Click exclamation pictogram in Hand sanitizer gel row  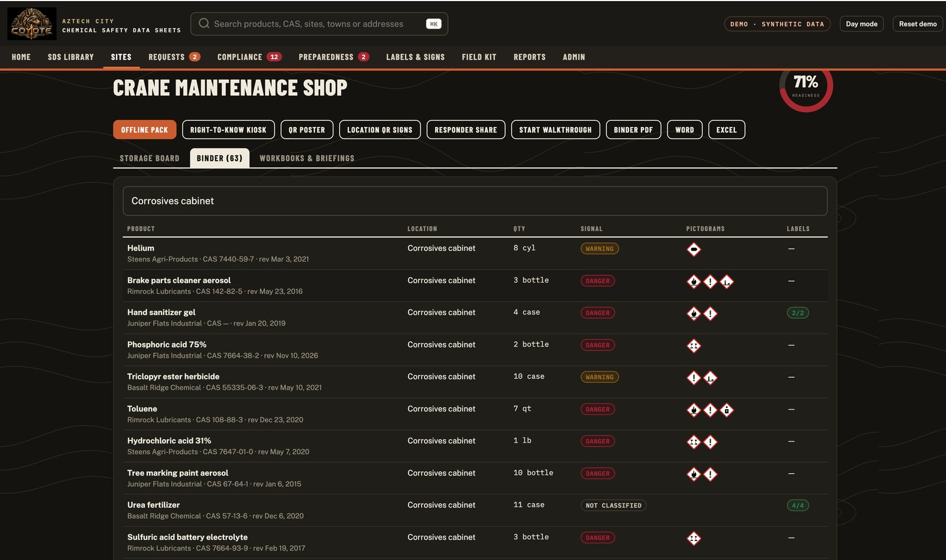point(710,313)
